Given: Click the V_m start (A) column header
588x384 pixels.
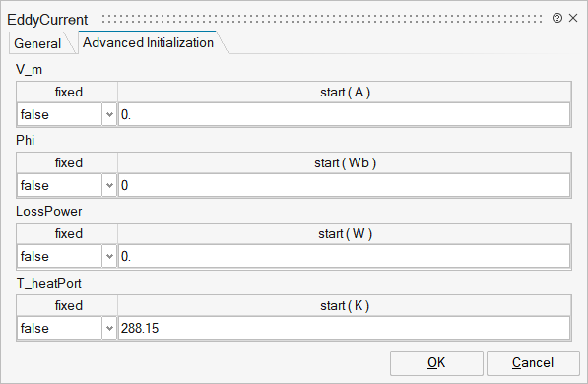Looking at the screenshot, I should tap(345, 92).
